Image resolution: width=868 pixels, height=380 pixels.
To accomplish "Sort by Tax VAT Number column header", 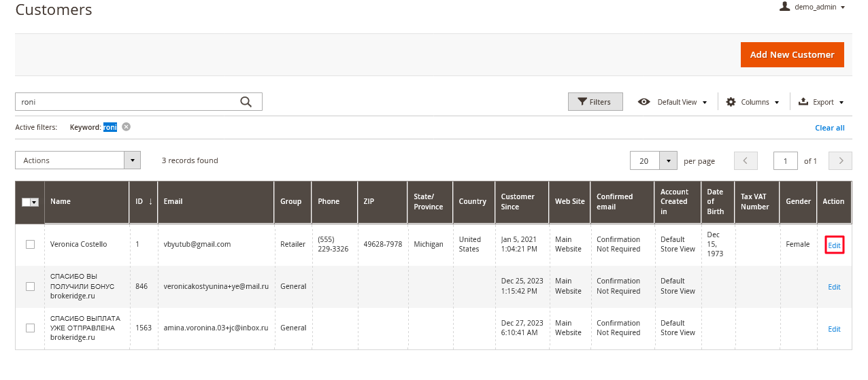I will pyautogui.click(x=757, y=202).
